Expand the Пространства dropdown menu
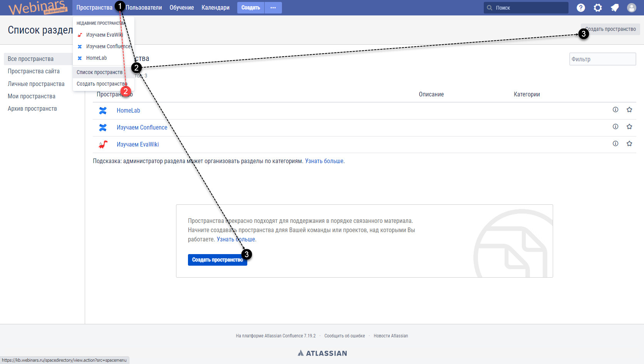 tap(94, 8)
